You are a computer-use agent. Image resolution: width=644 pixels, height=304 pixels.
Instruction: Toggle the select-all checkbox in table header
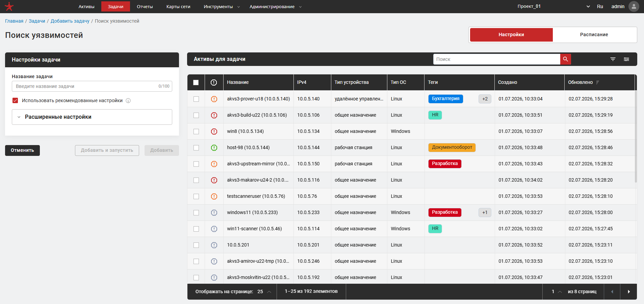point(196,83)
